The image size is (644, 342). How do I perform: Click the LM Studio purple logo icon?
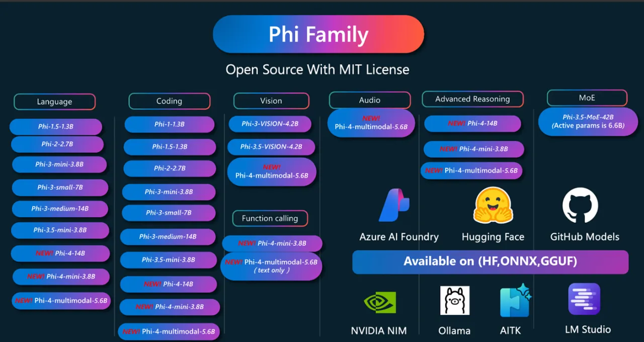(584, 299)
